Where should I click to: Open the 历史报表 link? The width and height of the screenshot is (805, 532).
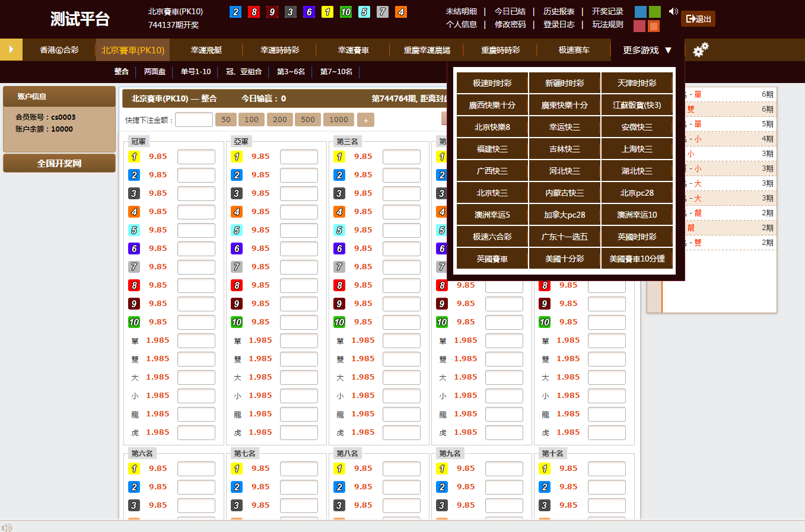click(x=559, y=11)
